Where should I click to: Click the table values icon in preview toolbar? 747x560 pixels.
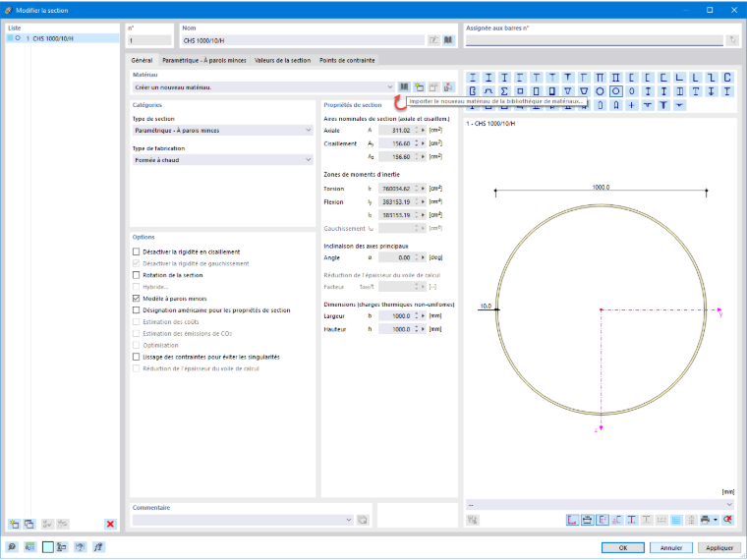tap(676, 520)
